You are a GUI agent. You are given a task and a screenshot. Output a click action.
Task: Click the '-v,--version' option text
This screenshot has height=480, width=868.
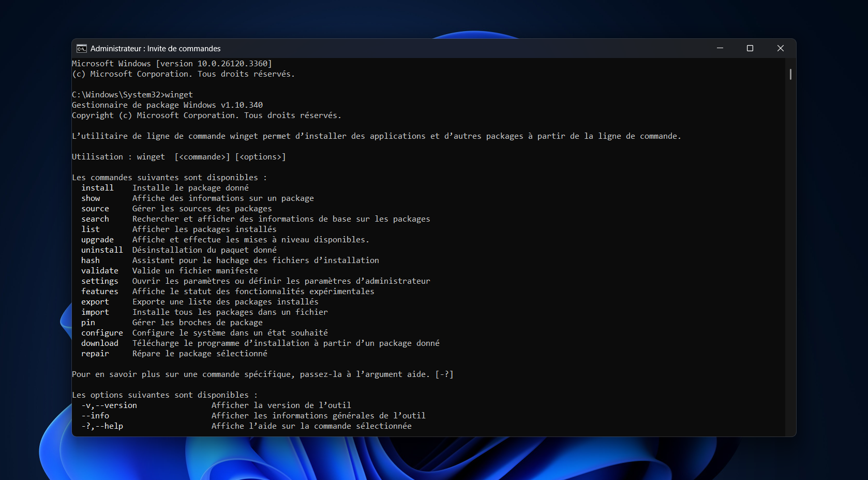[x=109, y=405]
